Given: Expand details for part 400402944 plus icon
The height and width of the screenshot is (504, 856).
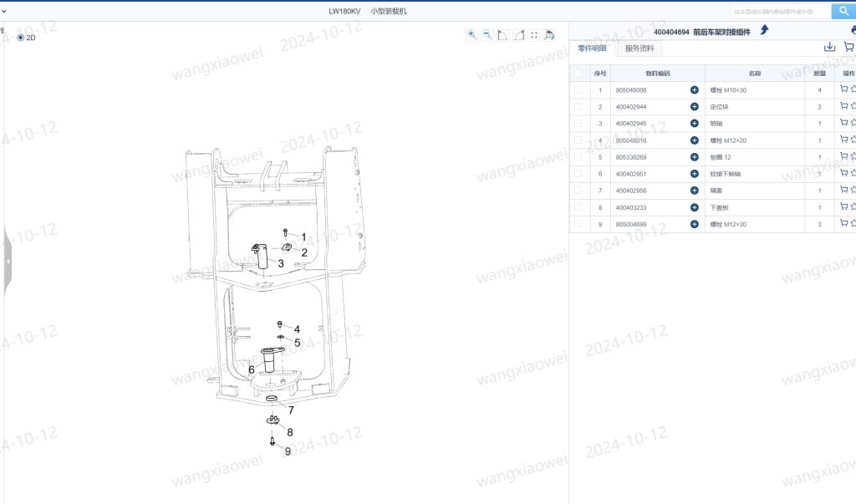Looking at the screenshot, I should pyautogui.click(x=695, y=106).
